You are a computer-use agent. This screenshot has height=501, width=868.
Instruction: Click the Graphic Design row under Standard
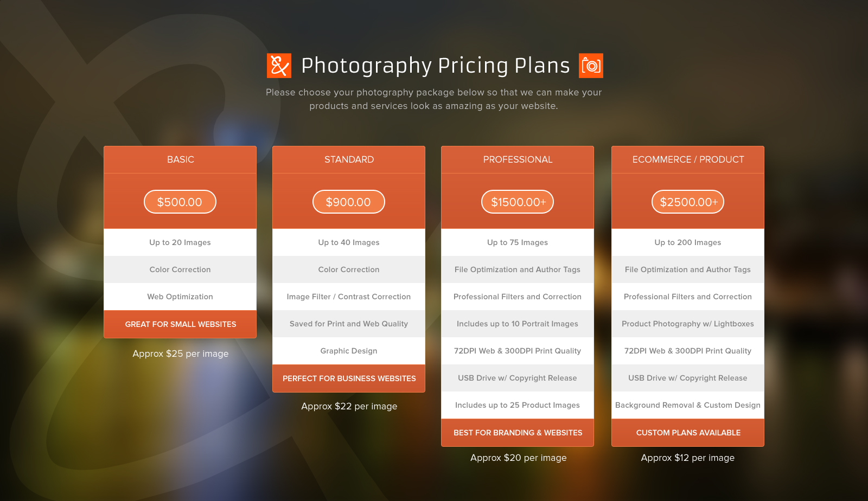click(x=349, y=351)
